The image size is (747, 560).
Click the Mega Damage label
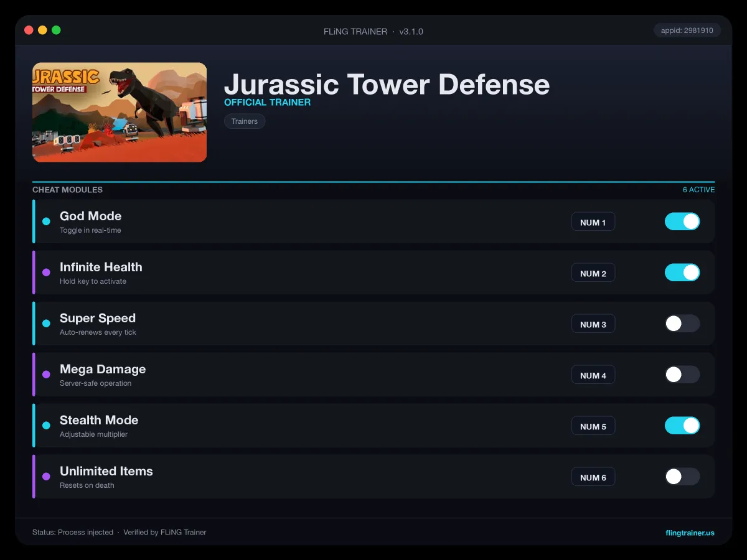click(103, 369)
